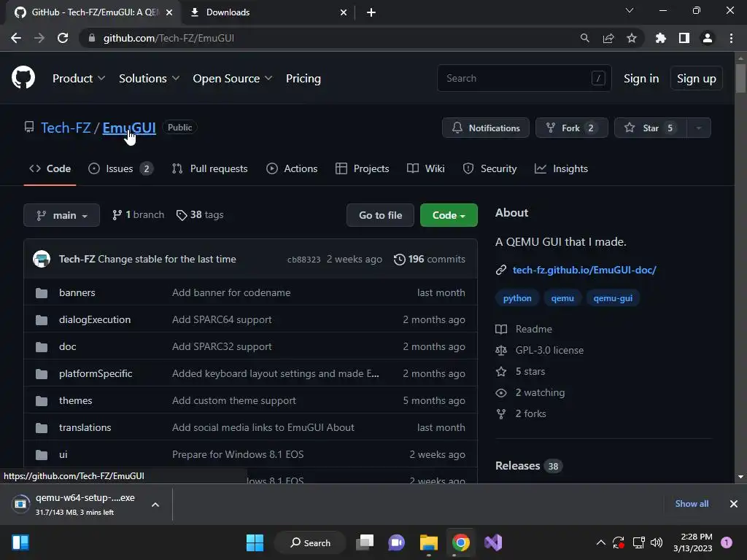This screenshot has height=560, width=747.
Task: Open the Chrome tab search chevron
Action: [630, 10]
